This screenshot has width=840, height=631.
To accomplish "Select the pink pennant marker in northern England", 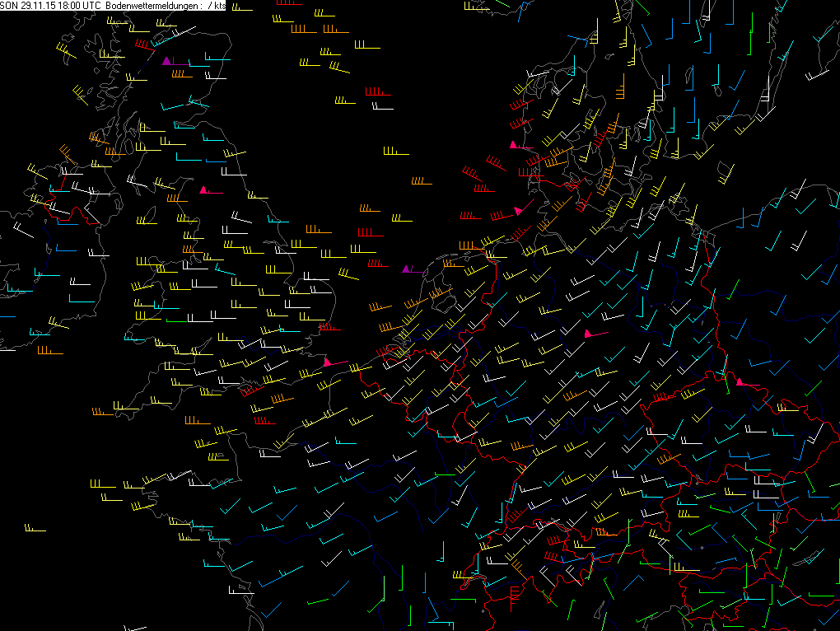I will pyautogui.click(x=203, y=190).
